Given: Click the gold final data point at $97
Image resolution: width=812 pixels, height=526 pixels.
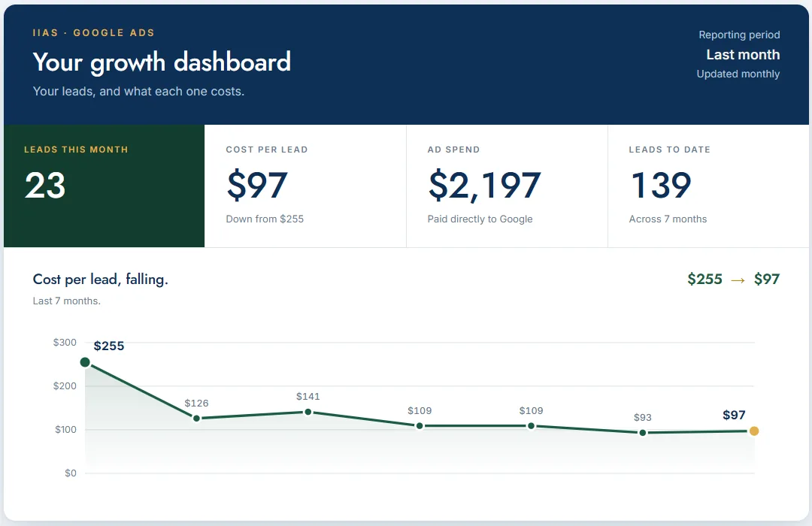Looking at the screenshot, I should click(x=754, y=431).
